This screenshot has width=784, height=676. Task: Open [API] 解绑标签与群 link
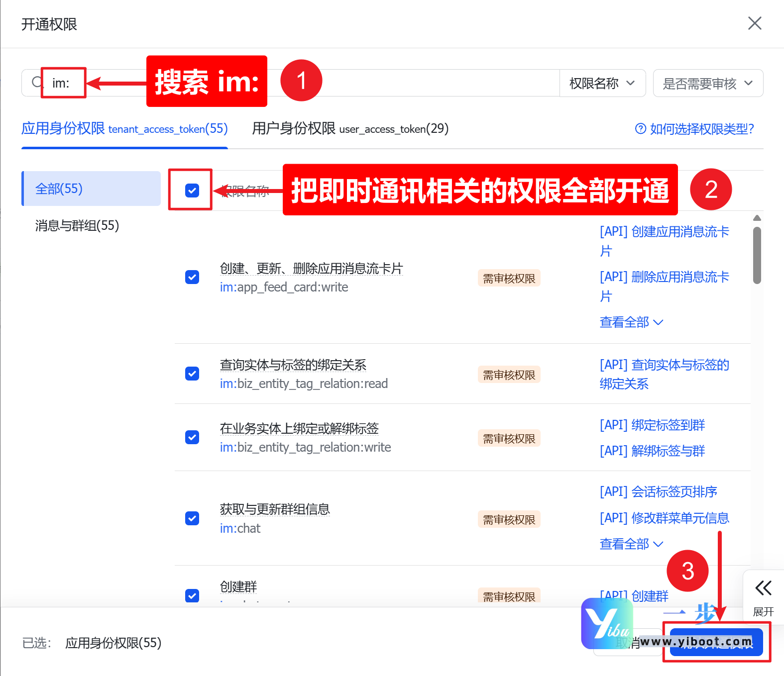pos(653,451)
